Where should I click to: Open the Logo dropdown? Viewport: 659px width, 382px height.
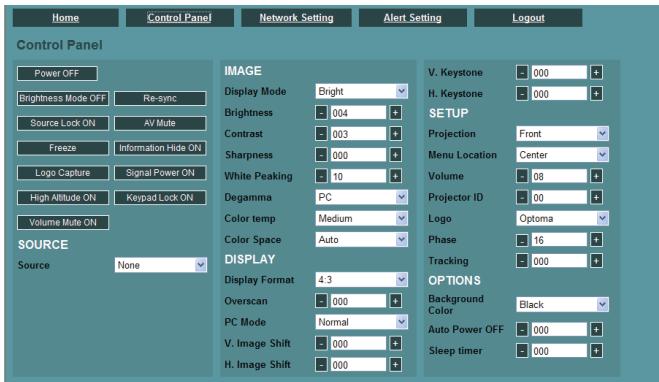tap(562, 218)
